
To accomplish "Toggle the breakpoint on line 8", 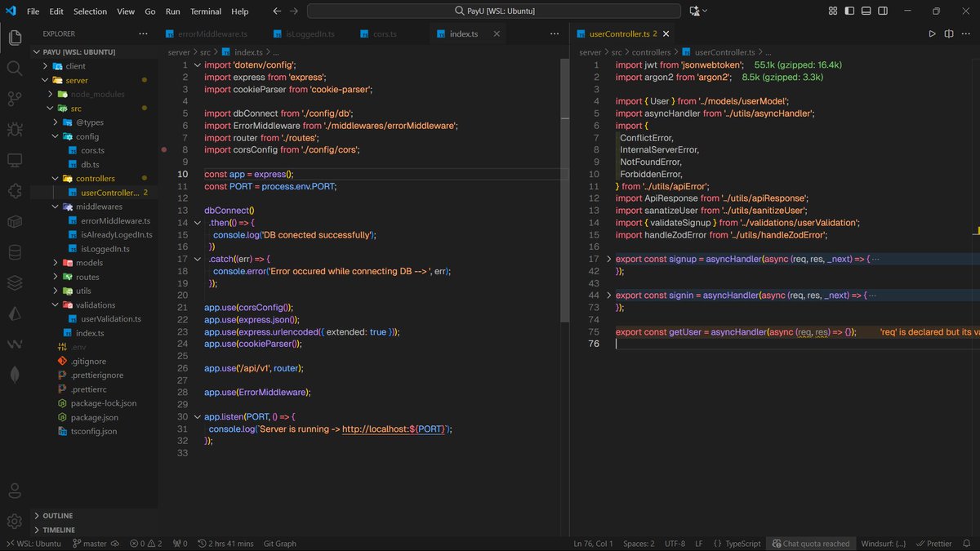I will pos(164,150).
